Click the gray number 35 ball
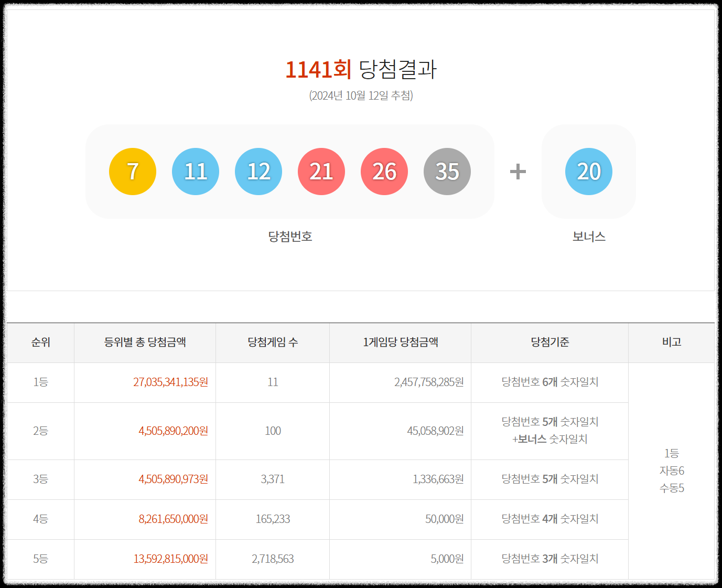 click(x=447, y=172)
